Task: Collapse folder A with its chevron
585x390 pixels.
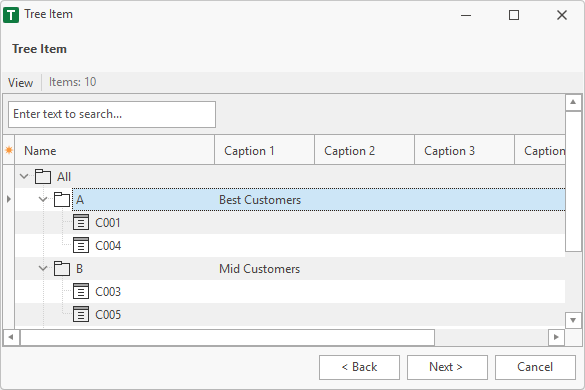Action: tap(43, 199)
